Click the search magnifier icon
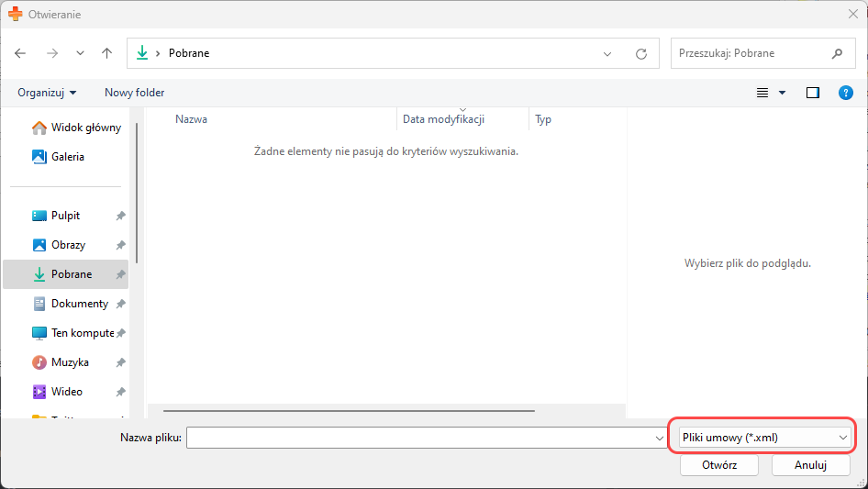The width and height of the screenshot is (868, 489). click(837, 53)
